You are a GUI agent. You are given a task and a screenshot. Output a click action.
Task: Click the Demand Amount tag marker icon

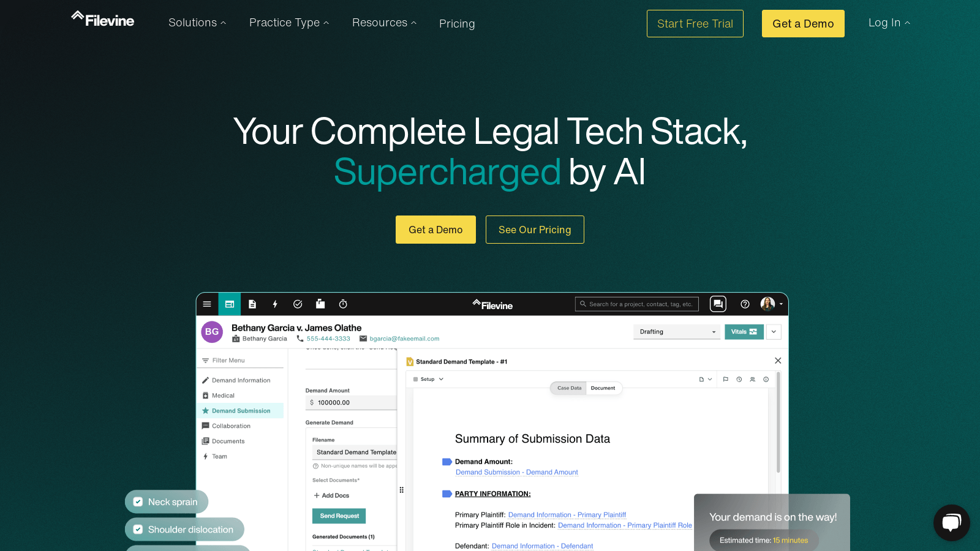click(447, 462)
